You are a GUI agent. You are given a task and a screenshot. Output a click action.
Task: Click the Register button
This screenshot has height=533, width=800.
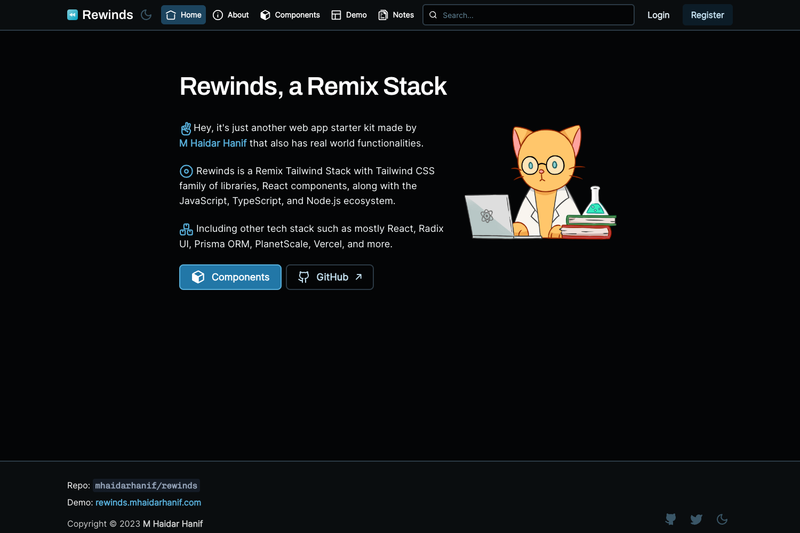[x=707, y=15]
